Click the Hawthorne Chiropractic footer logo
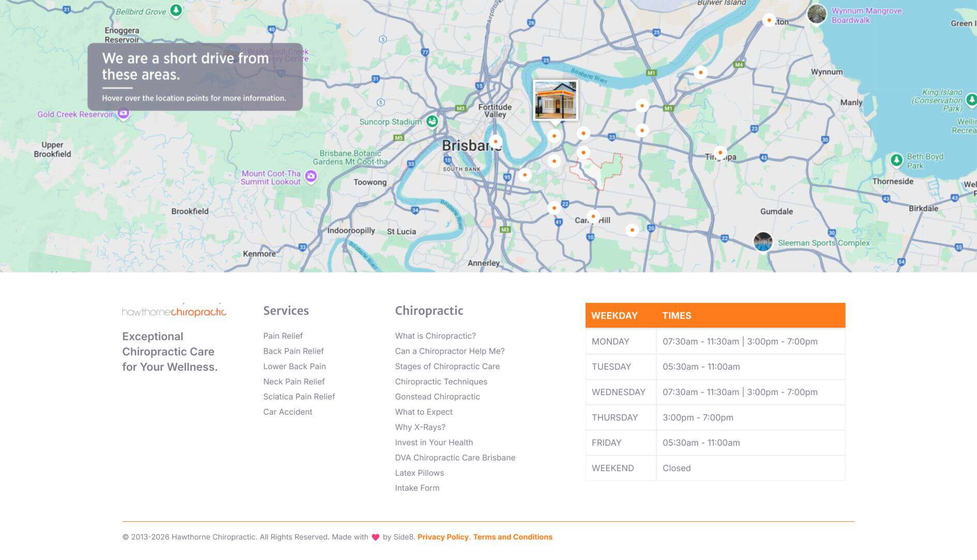Viewport: 977px width, 560px height. click(174, 310)
